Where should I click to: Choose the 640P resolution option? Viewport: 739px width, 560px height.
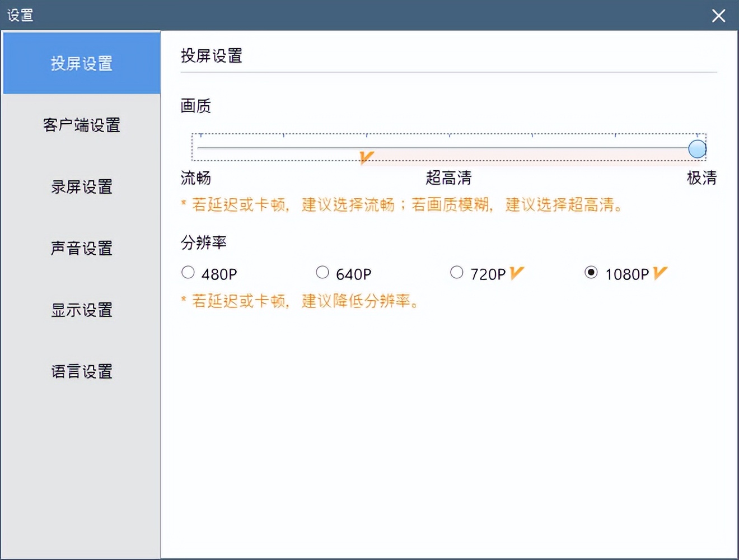point(322,272)
